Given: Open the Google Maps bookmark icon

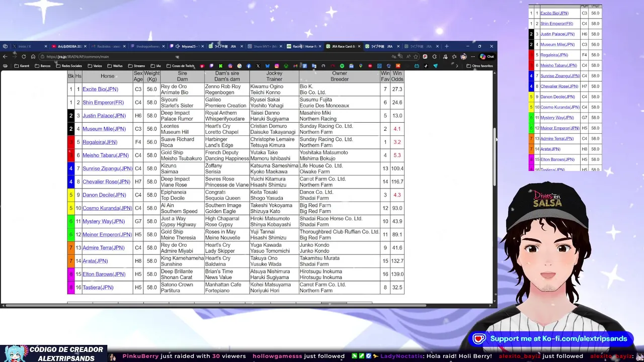Looking at the screenshot, I should [361, 66].
